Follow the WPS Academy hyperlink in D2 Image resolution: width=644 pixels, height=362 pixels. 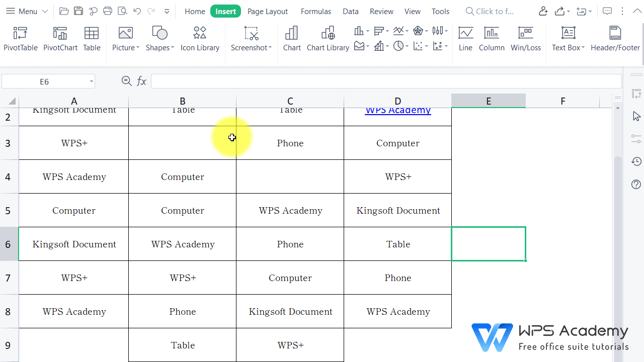(398, 110)
